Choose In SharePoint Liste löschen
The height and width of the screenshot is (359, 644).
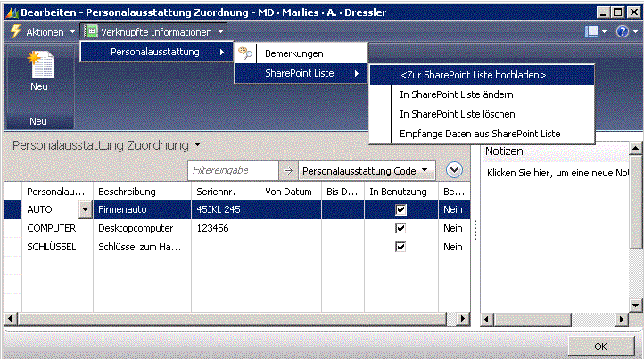coord(458,114)
